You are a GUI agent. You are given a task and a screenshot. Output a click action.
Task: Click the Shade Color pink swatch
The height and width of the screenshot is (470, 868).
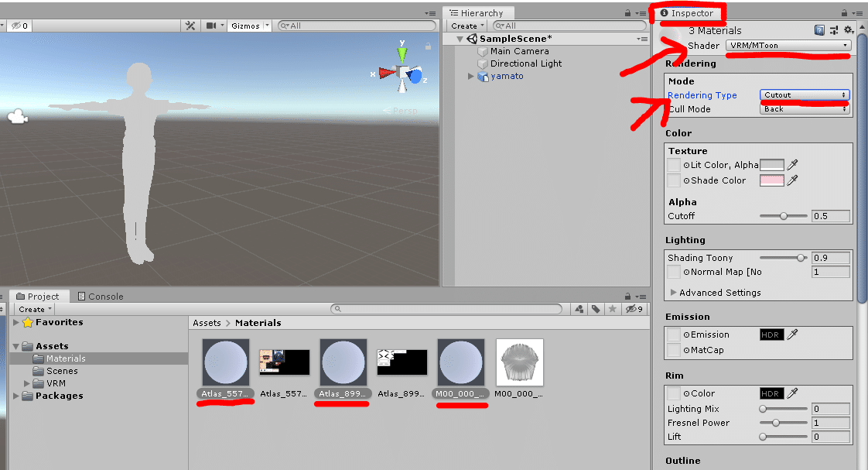[771, 180]
